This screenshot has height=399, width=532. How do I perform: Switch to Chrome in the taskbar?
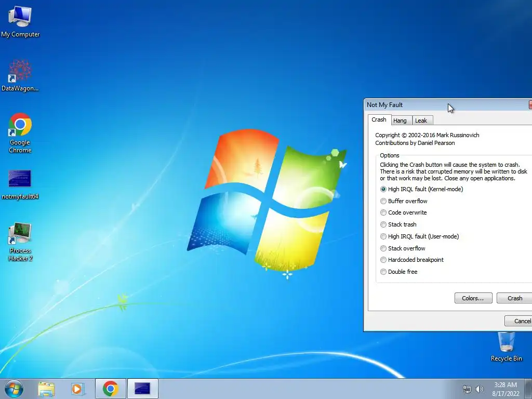pyautogui.click(x=110, y=389)
